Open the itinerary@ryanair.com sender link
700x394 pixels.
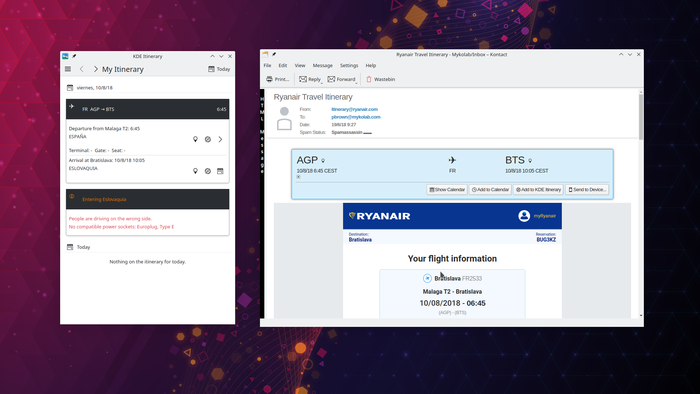(354, 109)
